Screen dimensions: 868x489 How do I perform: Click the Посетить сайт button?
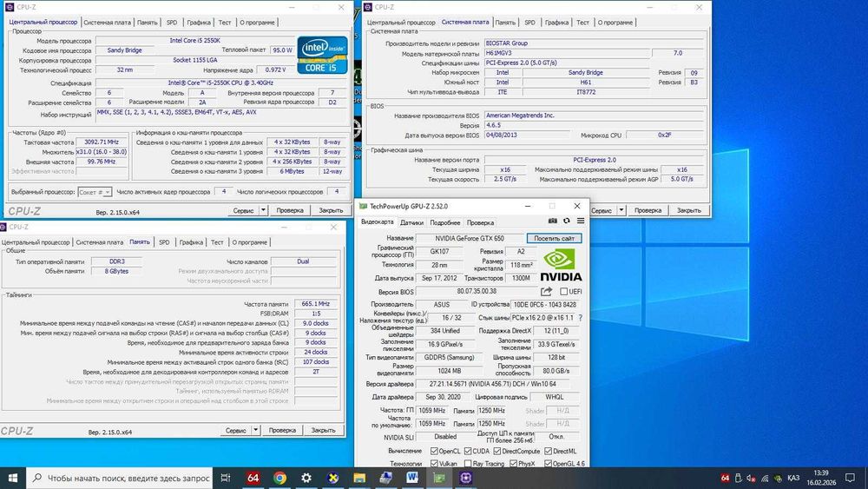(554, 239)
